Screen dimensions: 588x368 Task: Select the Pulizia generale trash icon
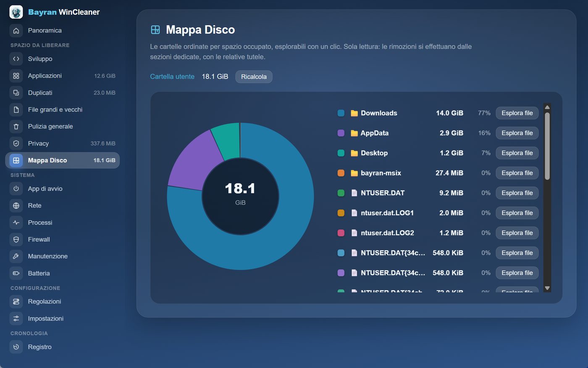(x=16, y=127)
